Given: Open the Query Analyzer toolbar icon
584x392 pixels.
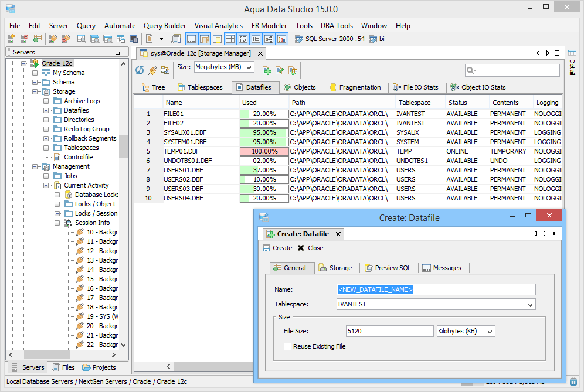Looking at the screenshot, I should pos(82,39).
